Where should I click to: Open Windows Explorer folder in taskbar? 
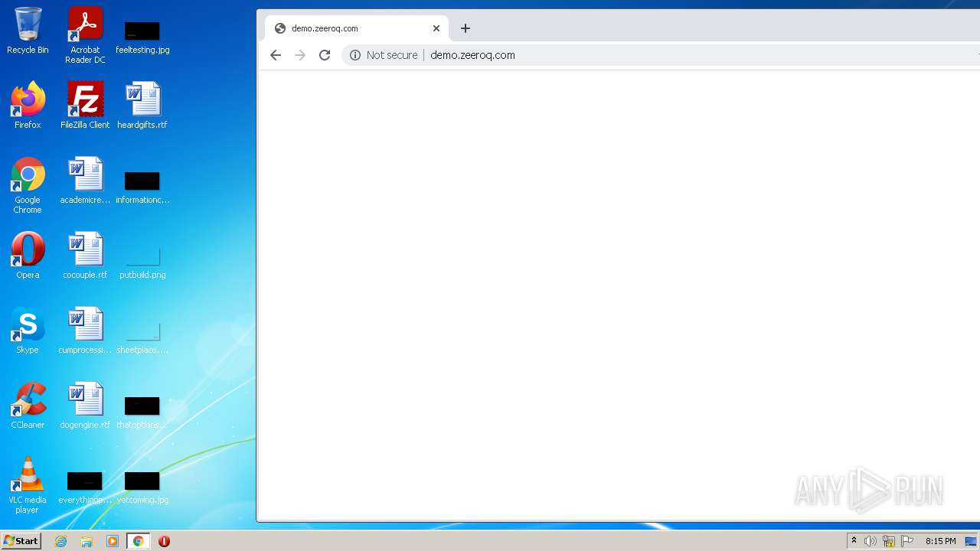coord(87,541)
